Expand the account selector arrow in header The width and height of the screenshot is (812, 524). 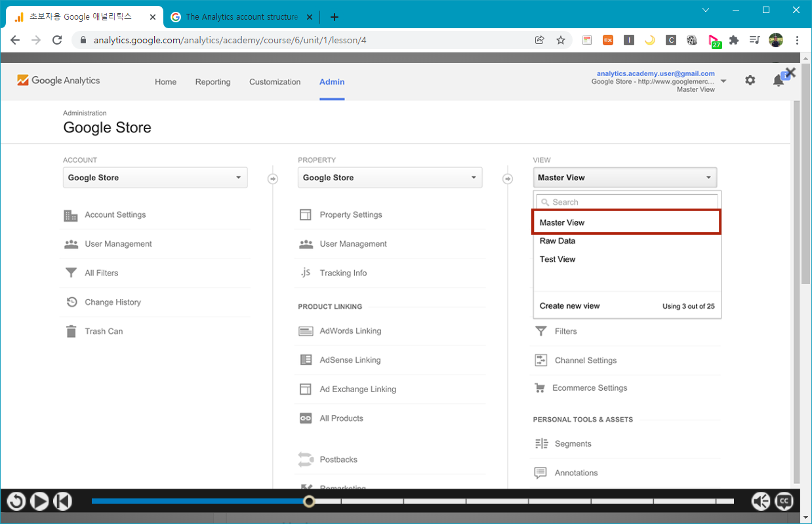(x=723, y=81)
